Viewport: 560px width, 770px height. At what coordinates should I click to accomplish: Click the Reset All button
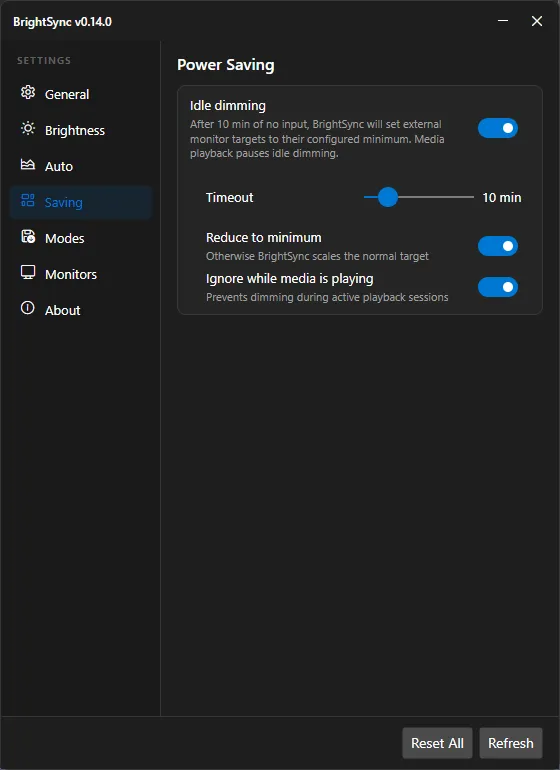437,743
